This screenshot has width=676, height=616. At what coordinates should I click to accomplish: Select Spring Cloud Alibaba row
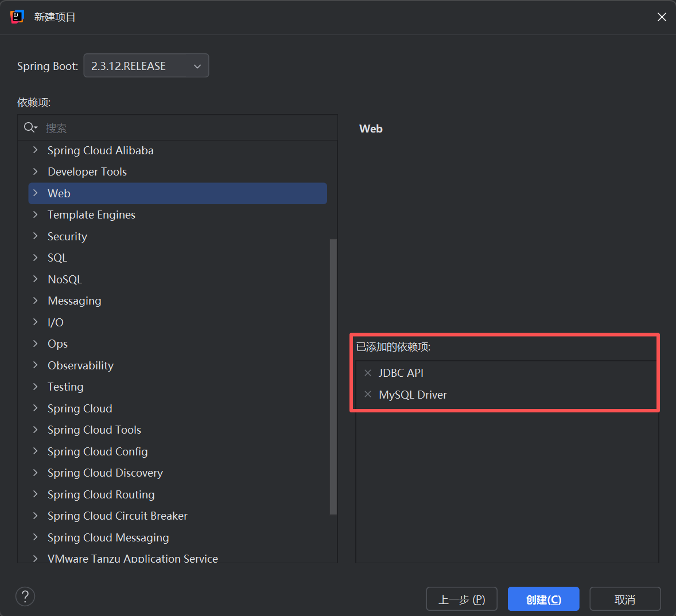(x=178, y=150)
